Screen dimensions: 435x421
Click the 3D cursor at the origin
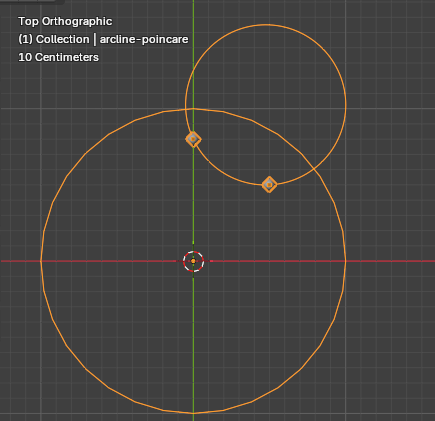pyautogui.click(x=193, y=261)
